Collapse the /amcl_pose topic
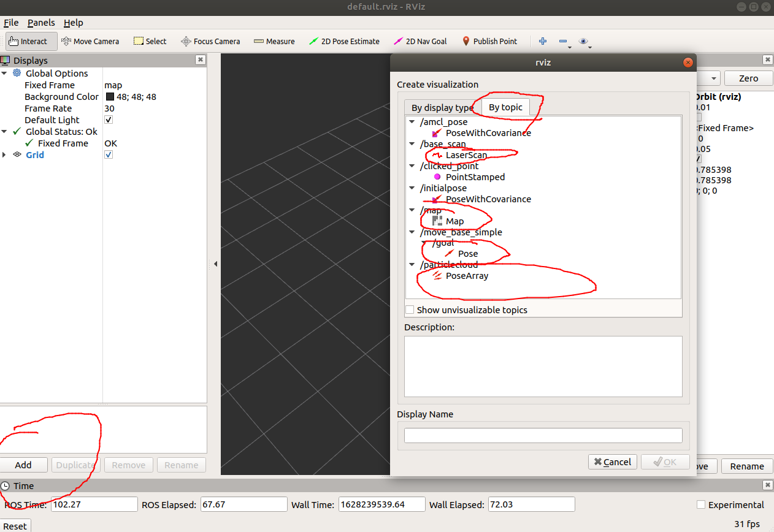Viewport: 774px width, 532px height. pyautogui.click(x=412, y=121)
